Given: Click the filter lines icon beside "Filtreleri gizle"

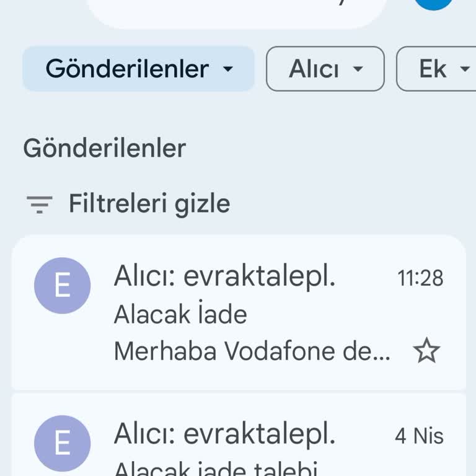Looking at the screenshot, I should click(39, 204).
